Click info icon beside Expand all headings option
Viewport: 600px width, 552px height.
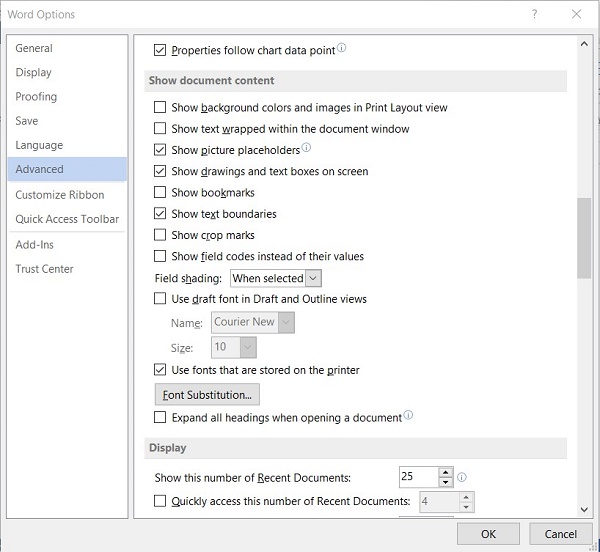tap(408, 415)
